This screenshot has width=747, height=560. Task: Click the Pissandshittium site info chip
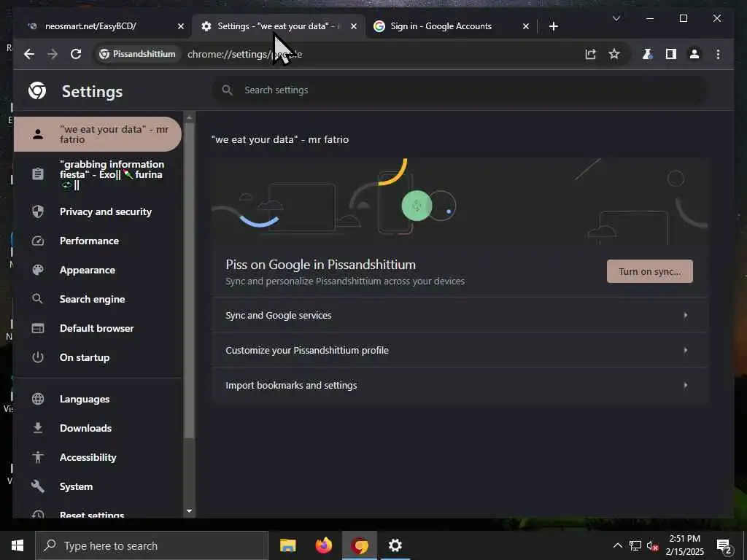pyautogui.click(x=137, y=54)
